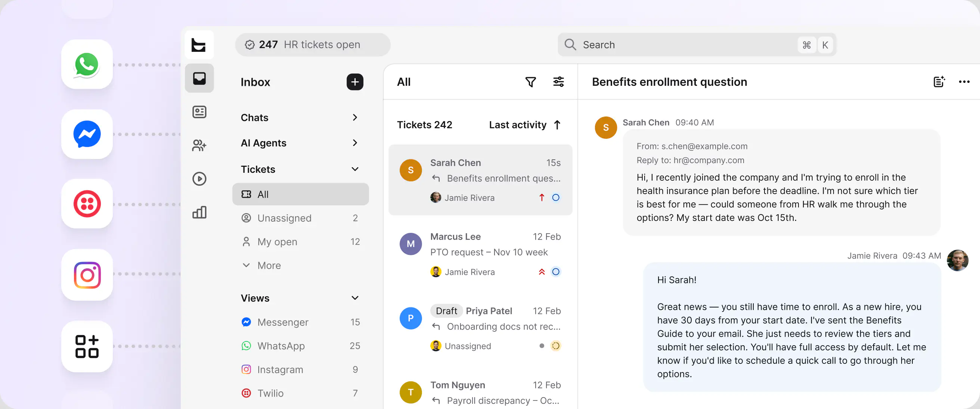Open Sarah Chen ticket in list
This screenshot has width=980, height=409.
click(480, 180)
